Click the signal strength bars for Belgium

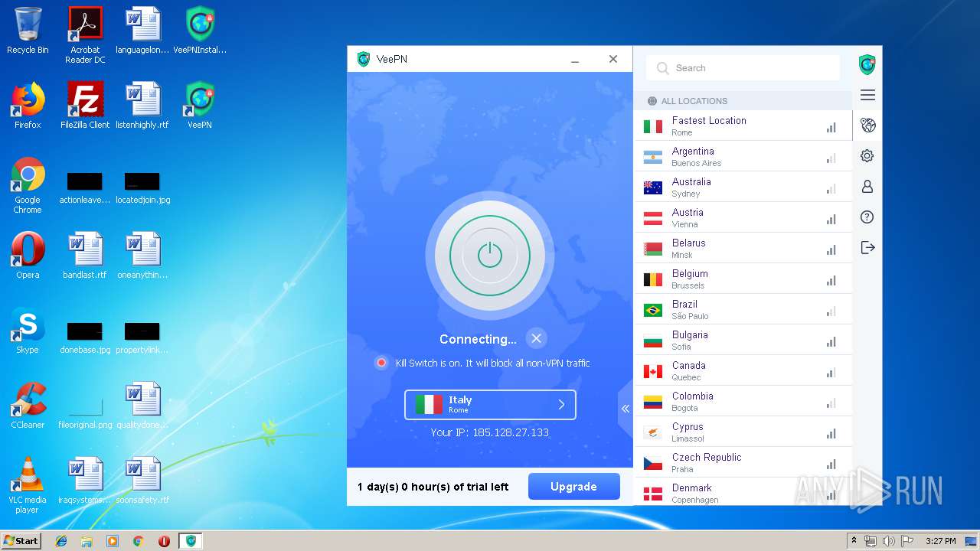point(831,281)
